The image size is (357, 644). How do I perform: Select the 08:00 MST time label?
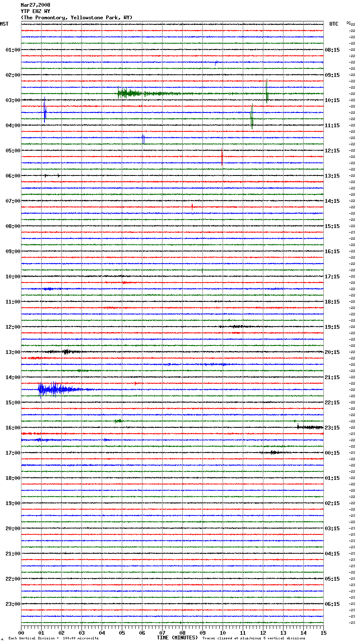[13, 226]
